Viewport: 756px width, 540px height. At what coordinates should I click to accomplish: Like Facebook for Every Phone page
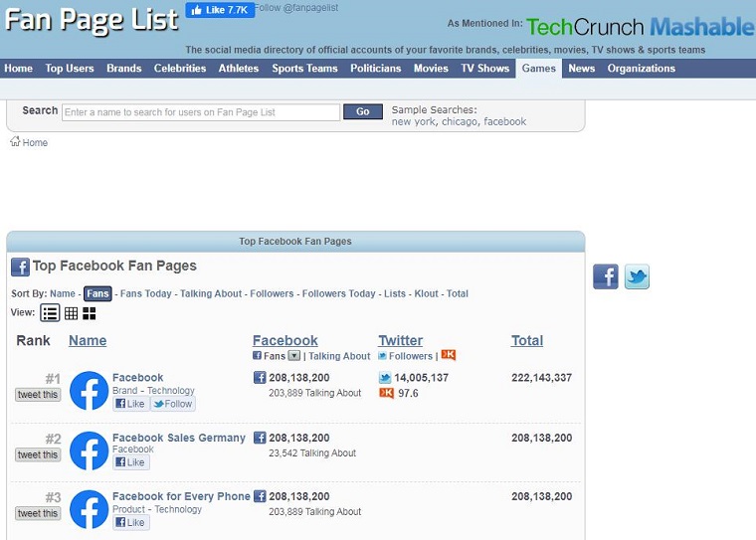[x=131, y=523]
